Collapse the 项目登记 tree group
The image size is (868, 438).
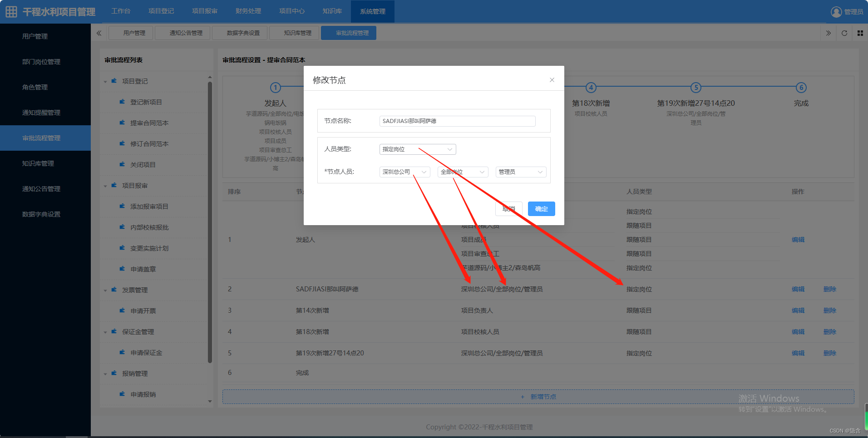pyautogui.click(x=105, y=82)
